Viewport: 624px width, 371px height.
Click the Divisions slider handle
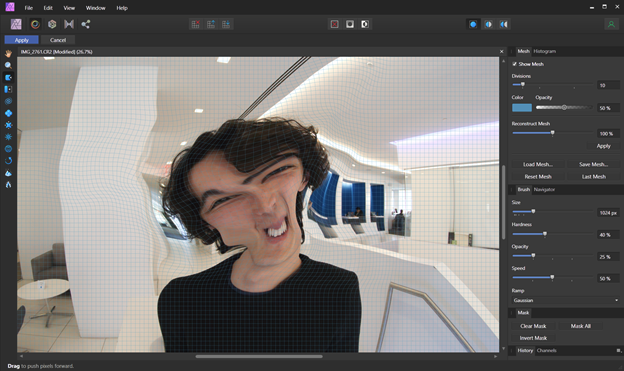click(523, 84)
